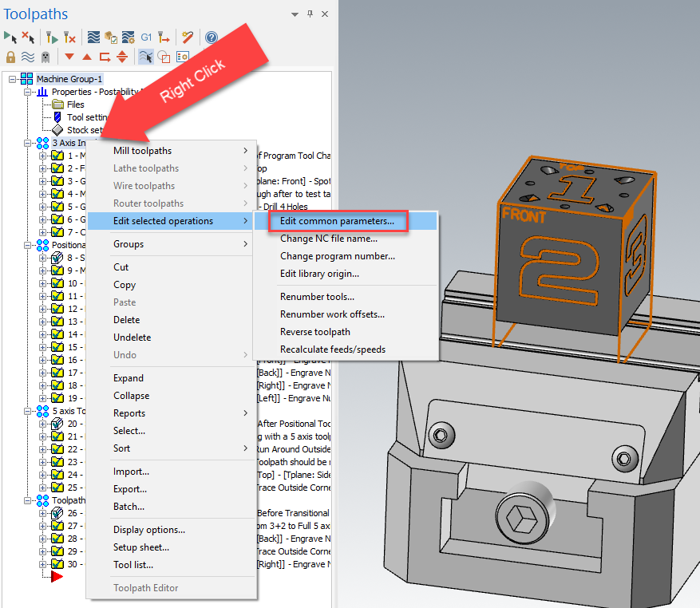The width and height of the screenshot is (700, 608).
Task: Open the Sort submenu arrow
Action: click(246, 448)
